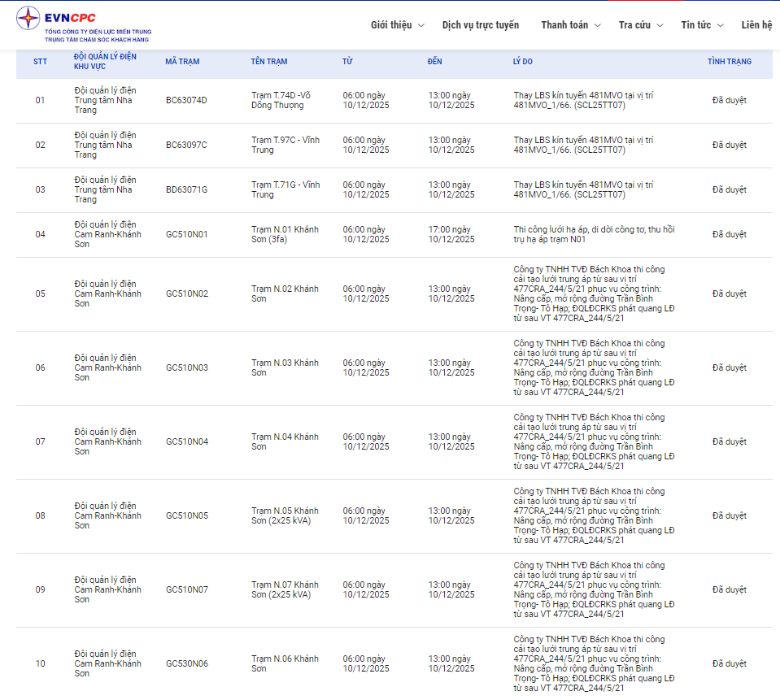
Task: Click station name Trạm T.97C - Vĩnh Trung
Action: click(x=285, y=145)
